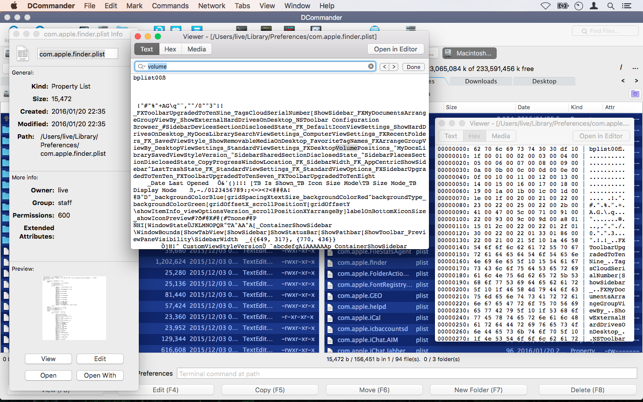Click the Edit (F4) button

click(x=165, y=390)
